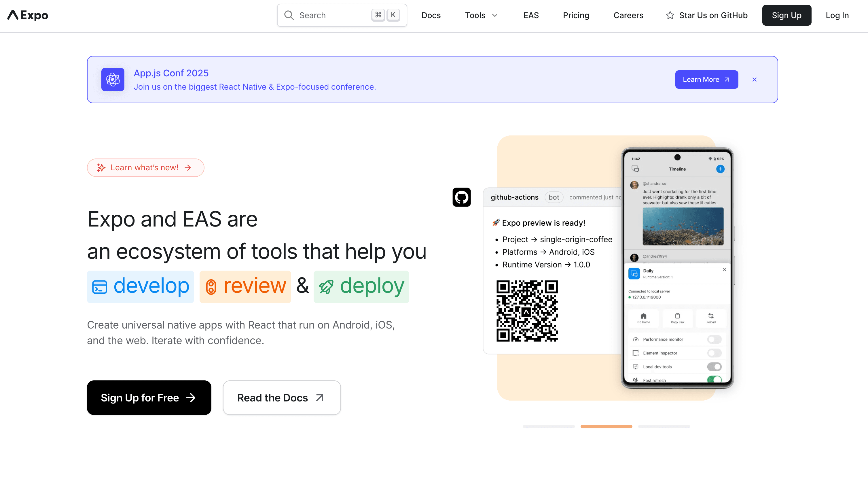Viewport: 868px width, 483px height.
Task: Click the github-actions username
Action: pos(514,197)
